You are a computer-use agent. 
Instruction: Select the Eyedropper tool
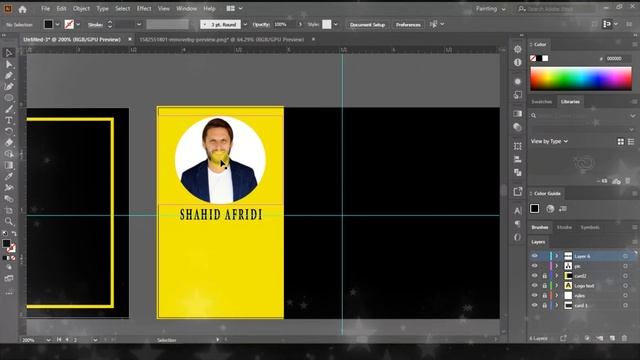9,176
